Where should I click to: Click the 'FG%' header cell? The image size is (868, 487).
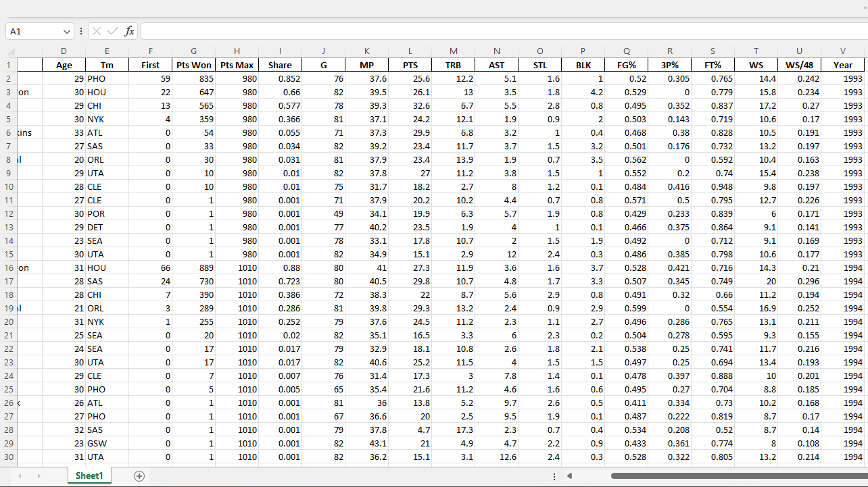(x=626, y=65)
